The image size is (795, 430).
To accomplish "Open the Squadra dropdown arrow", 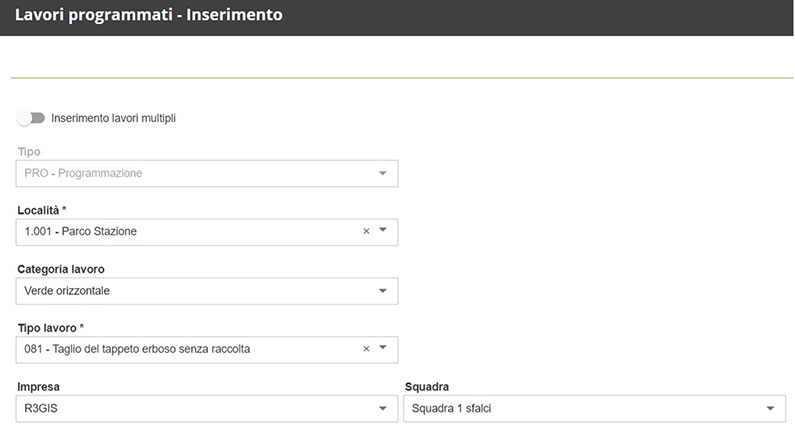I will pyautogui.click(x=769, y=408).
